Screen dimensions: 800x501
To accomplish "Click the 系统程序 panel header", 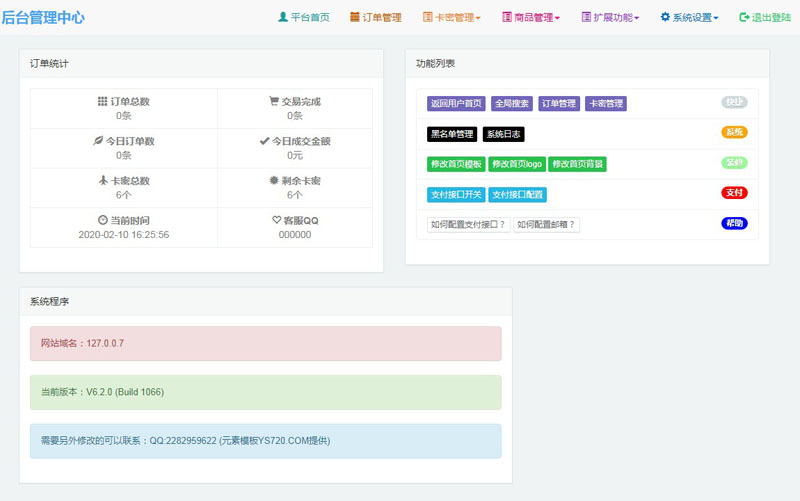I will 266,302.
